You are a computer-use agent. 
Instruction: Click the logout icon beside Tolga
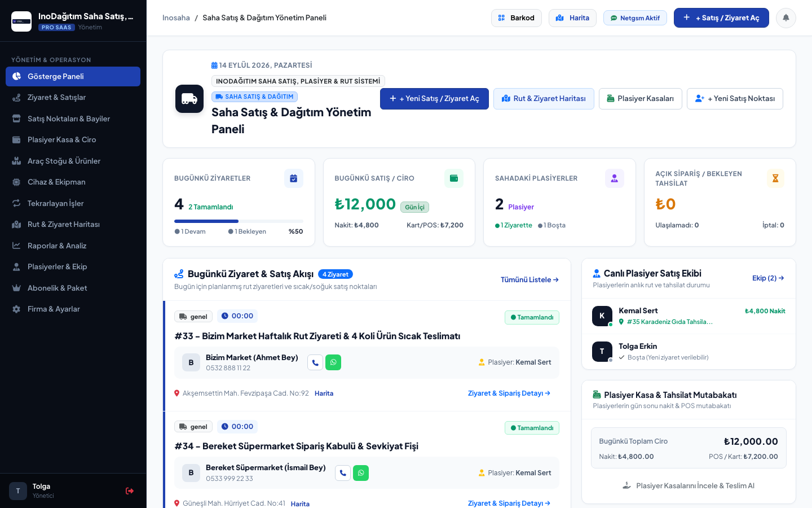click(x=130, y=491)
